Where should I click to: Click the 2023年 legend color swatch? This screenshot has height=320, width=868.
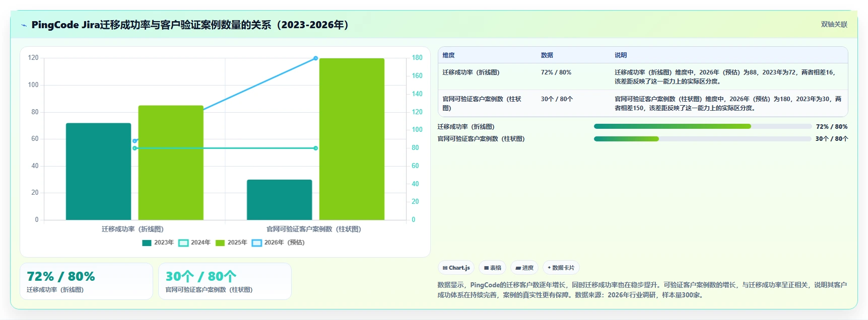coord(147,243)
